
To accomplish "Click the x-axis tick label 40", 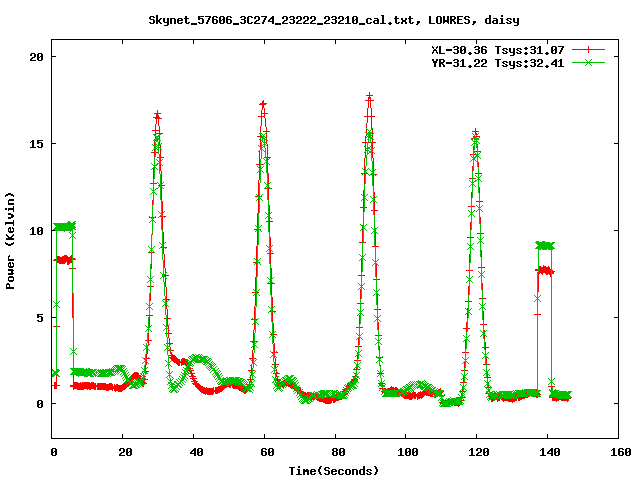I will (196, 452).
